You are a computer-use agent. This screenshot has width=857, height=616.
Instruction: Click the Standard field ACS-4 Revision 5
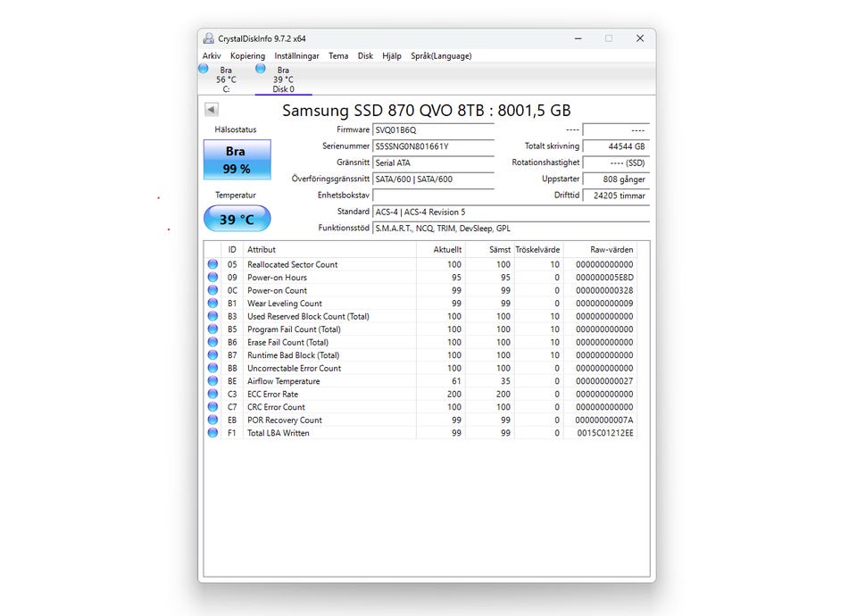point(511,212)
